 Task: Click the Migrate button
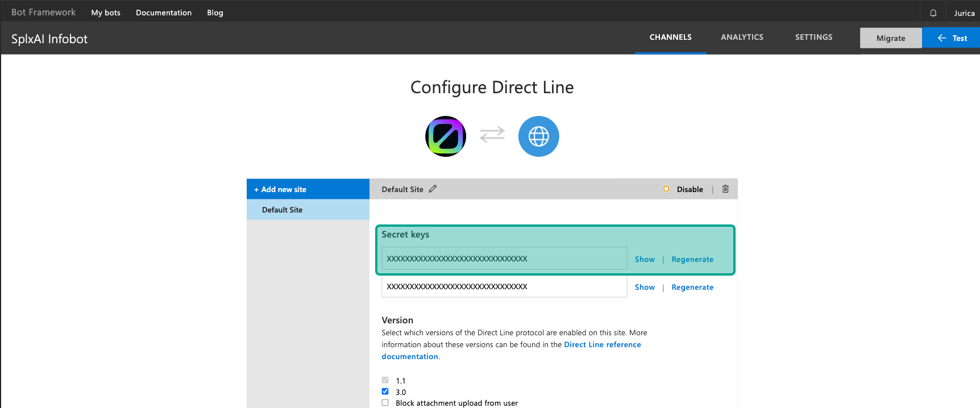(890, 38)
